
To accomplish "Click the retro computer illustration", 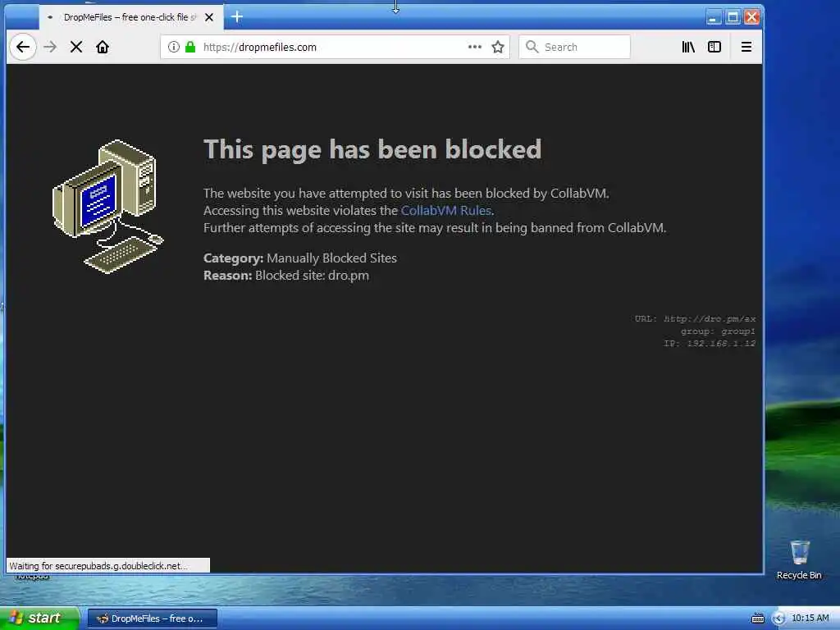I will [108, 206].
